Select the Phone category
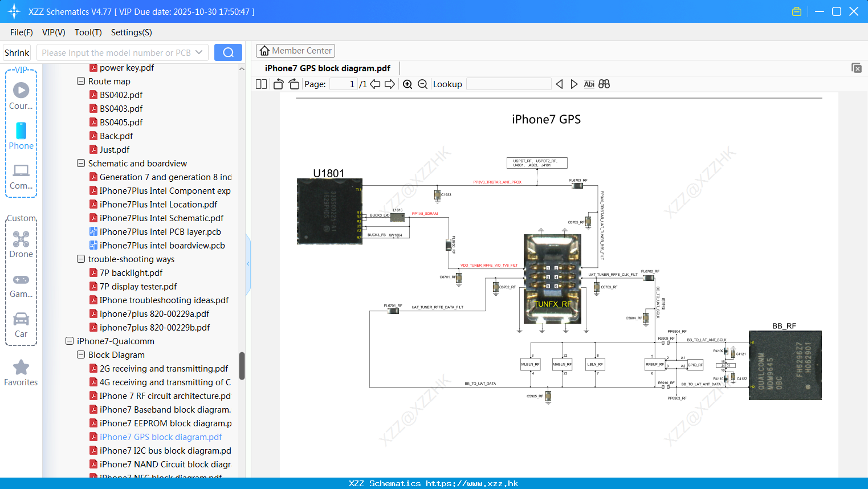Screen dimensions: 868x489 tap(21, 136)
